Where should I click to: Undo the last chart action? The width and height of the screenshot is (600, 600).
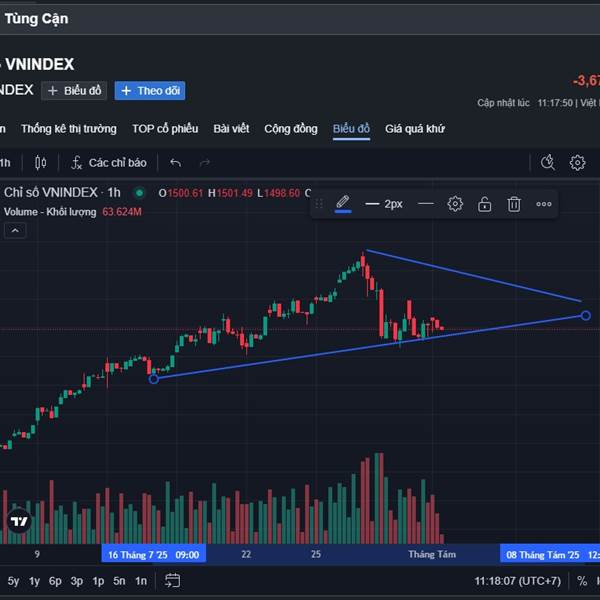(x=175, y=163)
